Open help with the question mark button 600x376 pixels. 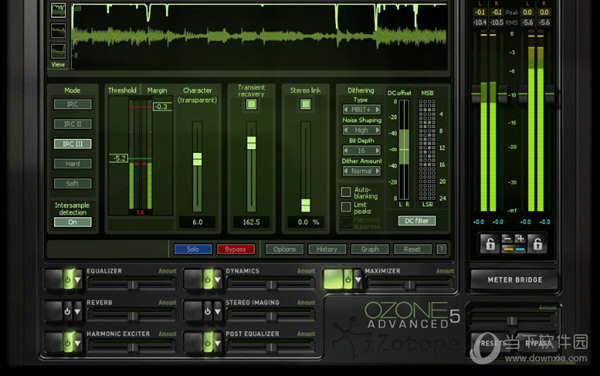[441, 249]
